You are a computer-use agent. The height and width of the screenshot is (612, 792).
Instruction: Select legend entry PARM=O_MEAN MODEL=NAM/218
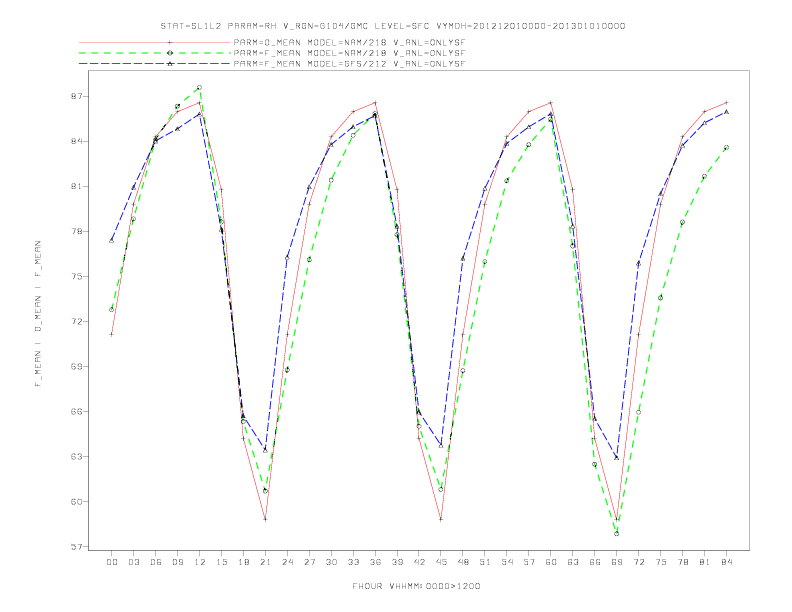349,42
